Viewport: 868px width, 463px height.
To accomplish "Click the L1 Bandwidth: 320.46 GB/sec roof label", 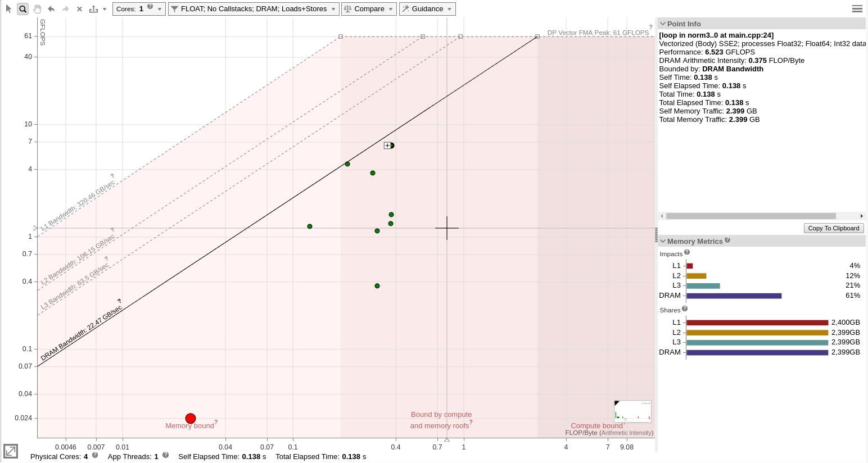I will [78, 206].
